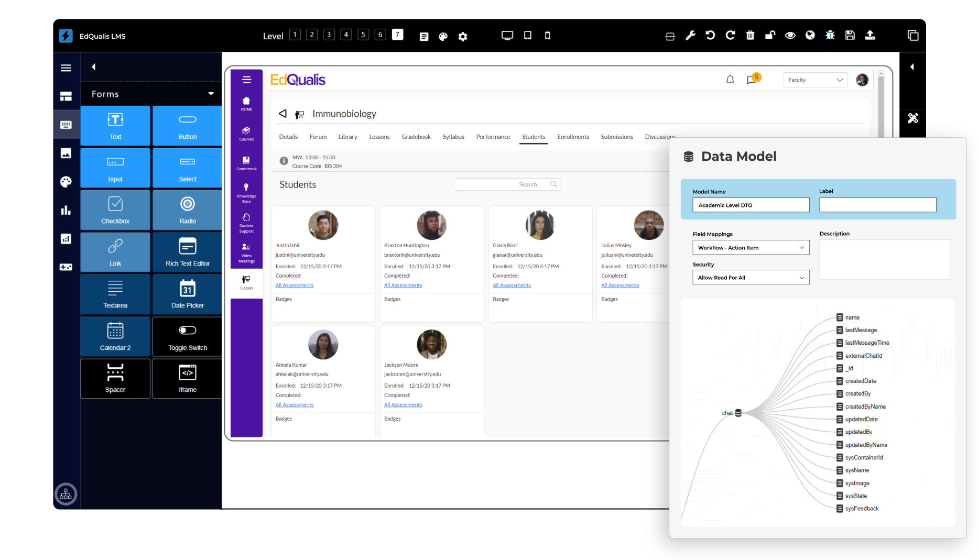Pick the Checkbox component
This screenshot has height=560, width=978.
[x=115, y=210]
